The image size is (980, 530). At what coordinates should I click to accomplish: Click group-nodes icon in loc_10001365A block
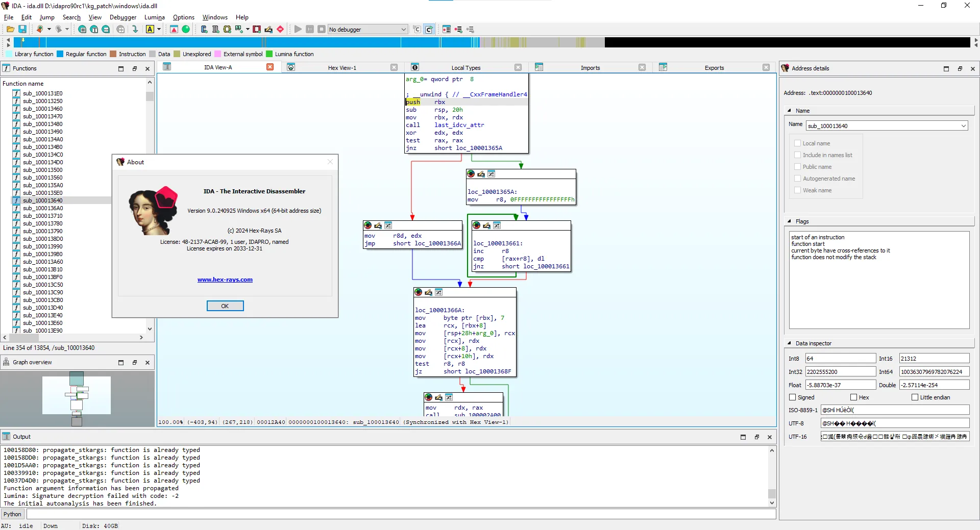point(491,174)
